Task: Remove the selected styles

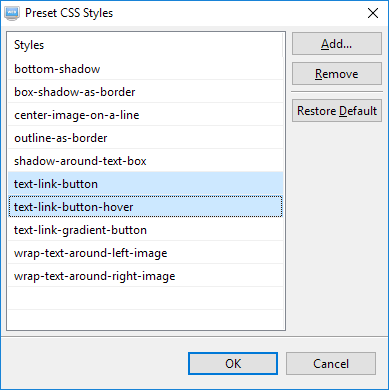Action: point(337,74)
